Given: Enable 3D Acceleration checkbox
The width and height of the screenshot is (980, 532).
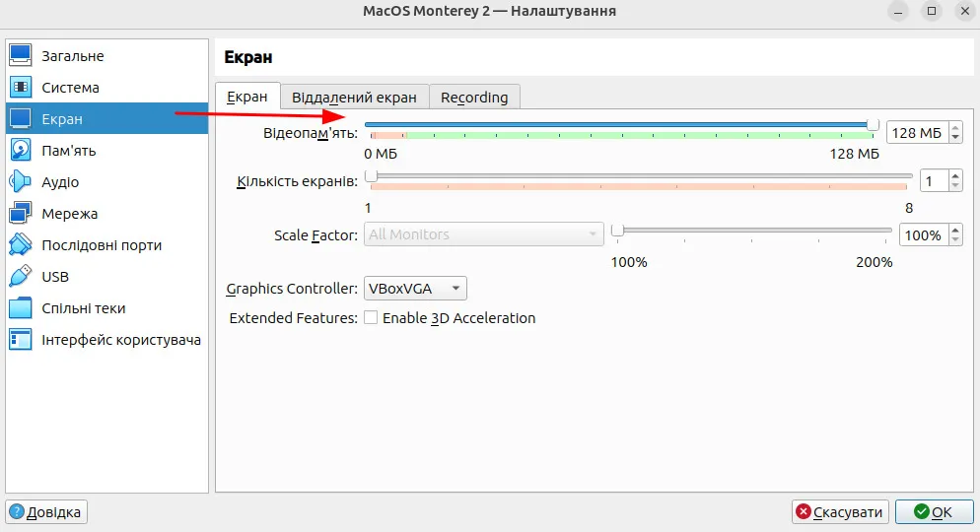Looking at the screenshot, I should click(371, 318).
